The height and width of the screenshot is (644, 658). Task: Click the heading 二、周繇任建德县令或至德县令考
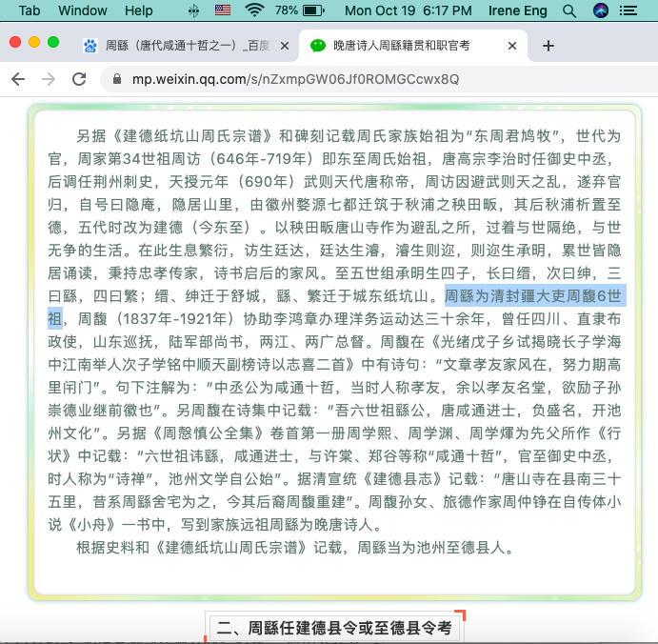click(x=335, y=628)
